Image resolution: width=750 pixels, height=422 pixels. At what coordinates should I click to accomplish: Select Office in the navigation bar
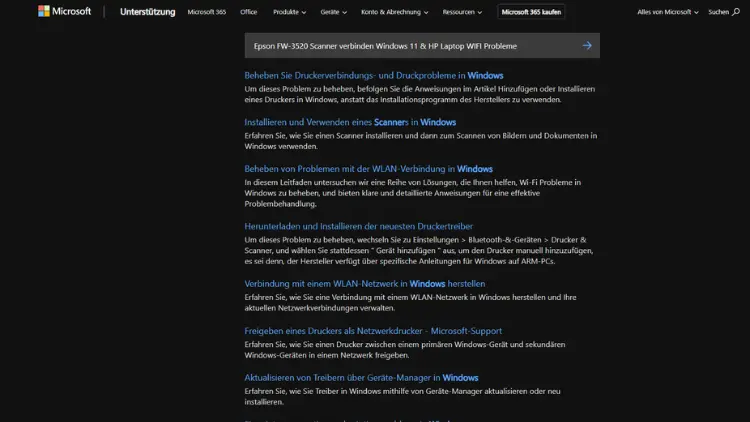[249, 12]
